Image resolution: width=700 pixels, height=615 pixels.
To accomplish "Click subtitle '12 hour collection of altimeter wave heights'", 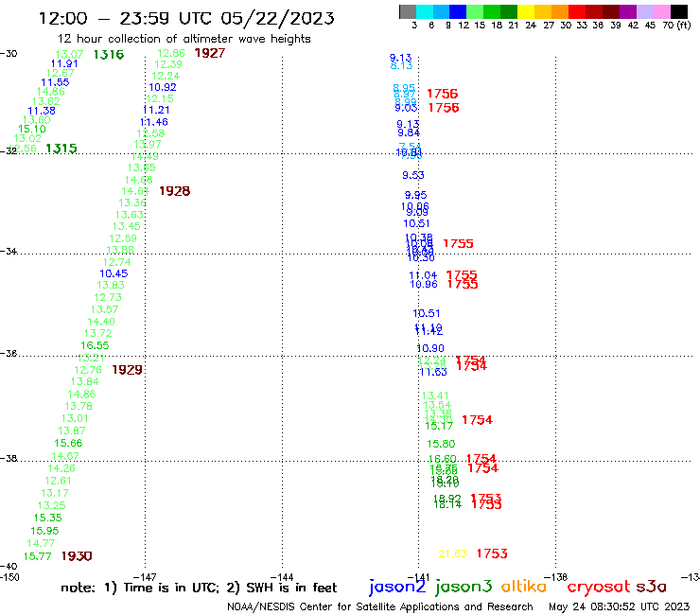I will pos(184,39).
